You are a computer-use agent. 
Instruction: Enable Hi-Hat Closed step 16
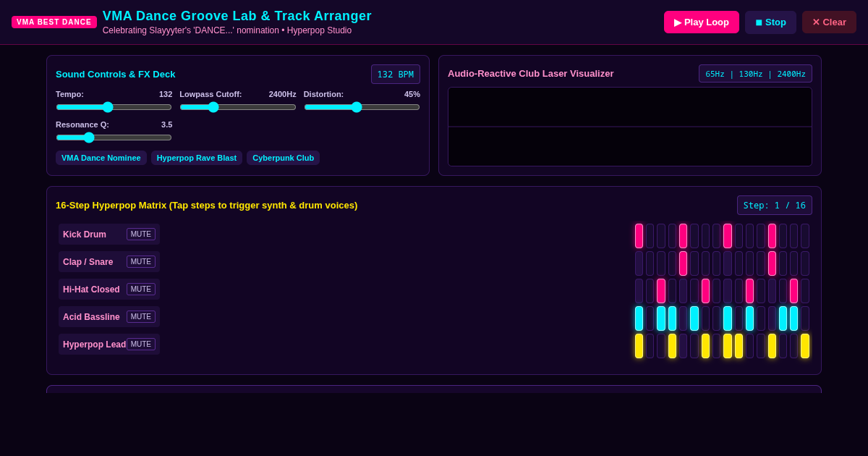click(805, 291)
